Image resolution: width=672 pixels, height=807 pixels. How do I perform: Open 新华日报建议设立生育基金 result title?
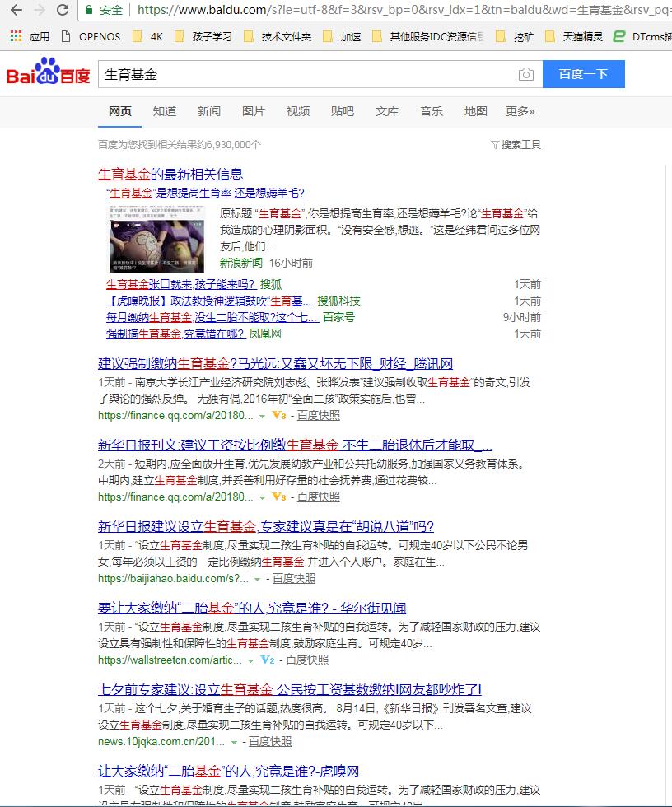click(x=265, y=526)
